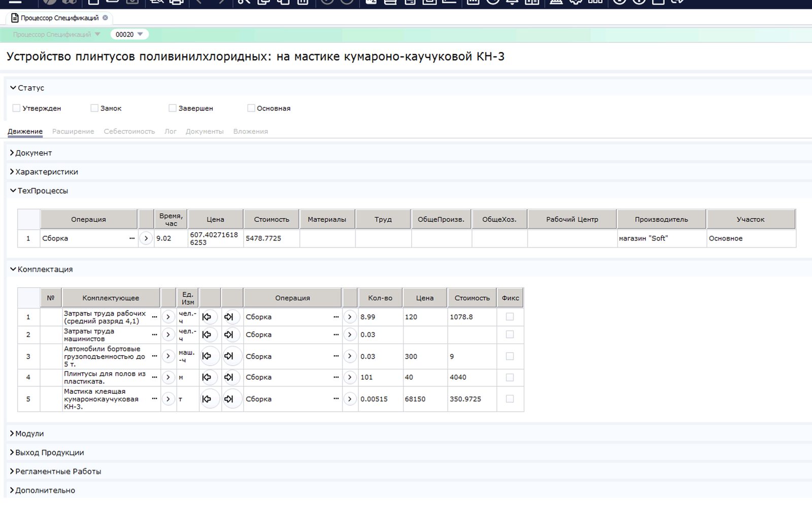
Task: Expand the Дополнительно section
Action: 12,490
